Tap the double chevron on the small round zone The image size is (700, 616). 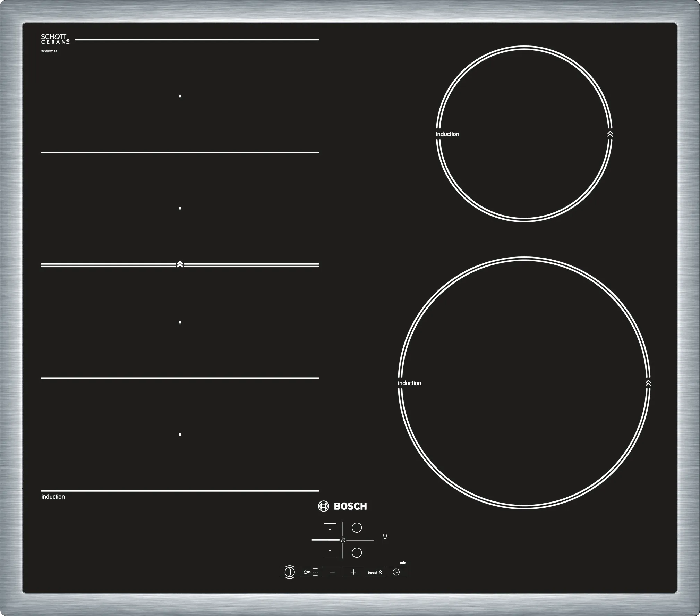tap(610, 134)
